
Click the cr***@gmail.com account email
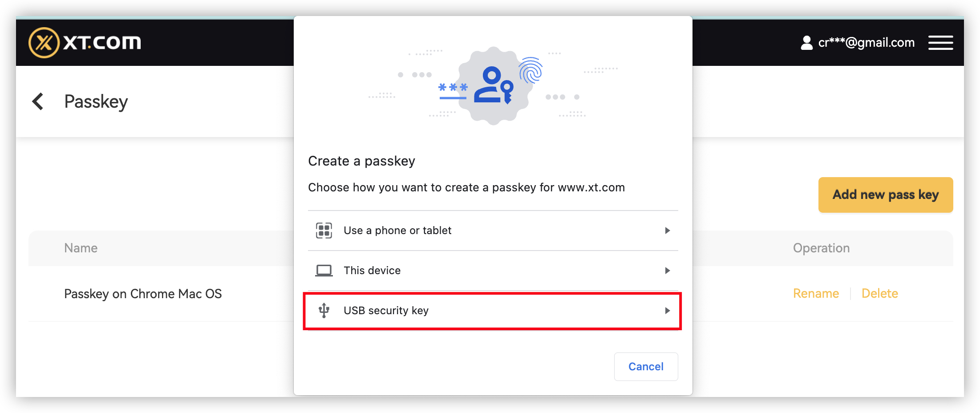pos(866,43)
